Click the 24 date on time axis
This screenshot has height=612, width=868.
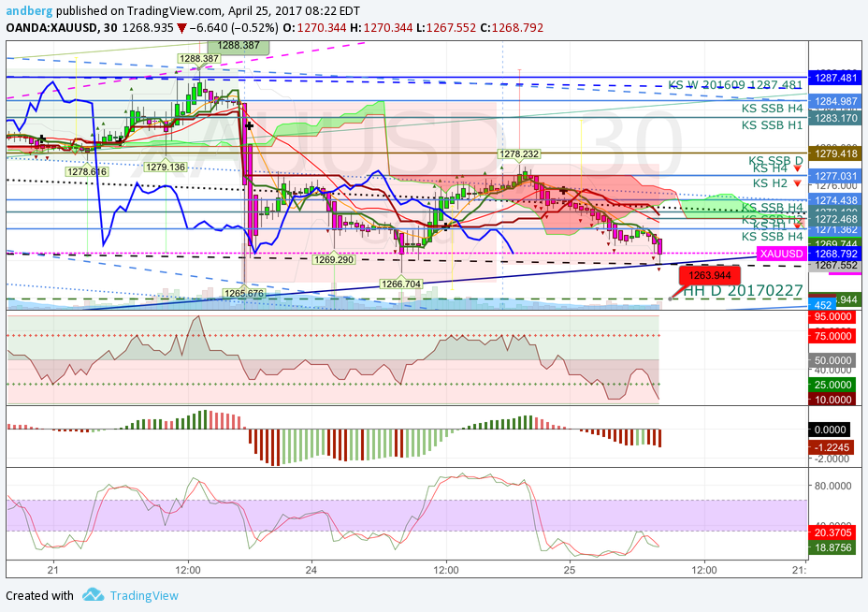311,569
